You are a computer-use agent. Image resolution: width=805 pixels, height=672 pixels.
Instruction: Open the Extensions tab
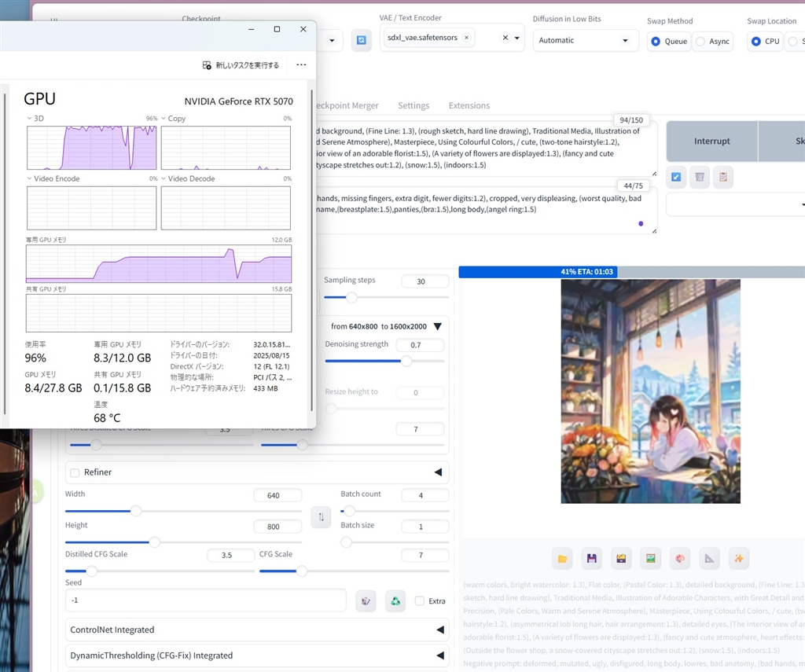pos(469,105)
